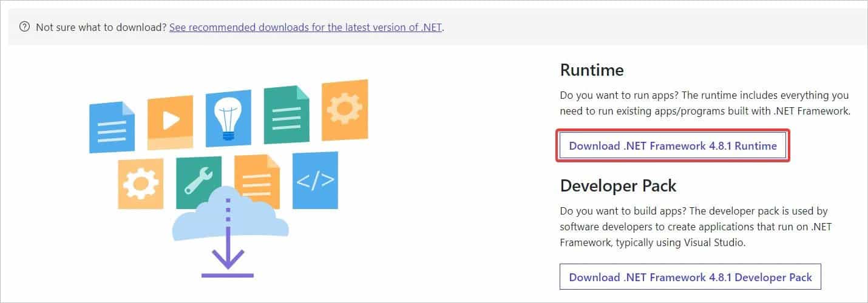Click the 'Not sure what to download?' text

101,27
